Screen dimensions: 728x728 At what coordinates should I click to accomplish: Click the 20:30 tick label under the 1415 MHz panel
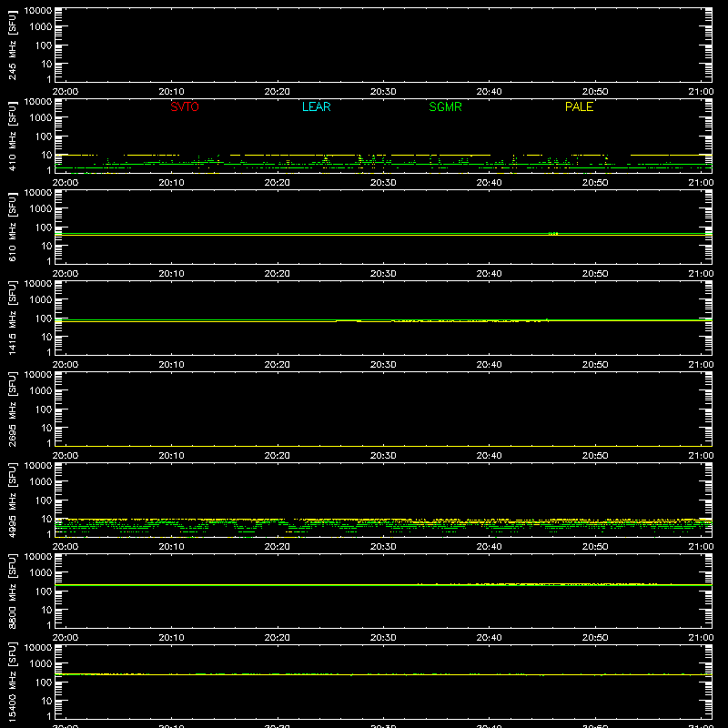383,365
